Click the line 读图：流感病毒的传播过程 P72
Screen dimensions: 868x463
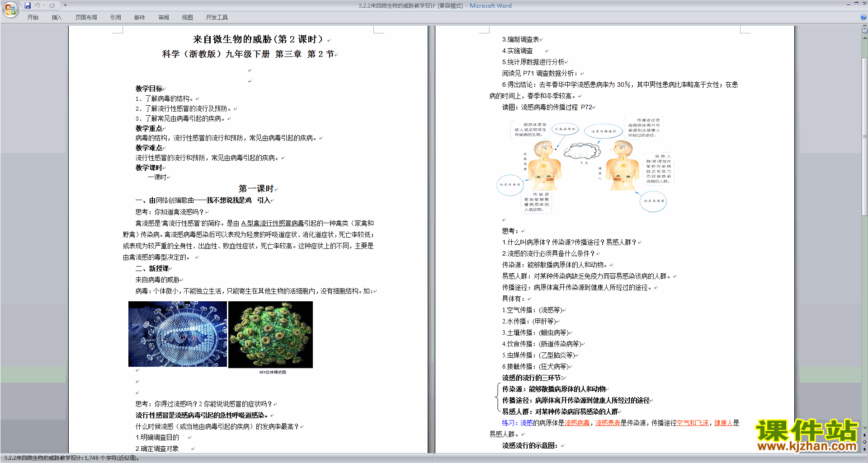[547, 108]
